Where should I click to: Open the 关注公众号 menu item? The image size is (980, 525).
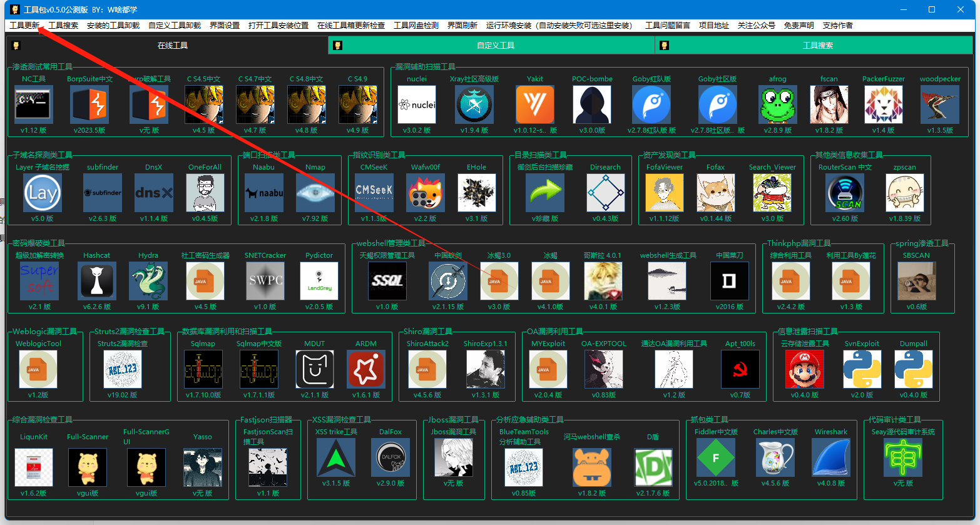(x=757, y=26)
